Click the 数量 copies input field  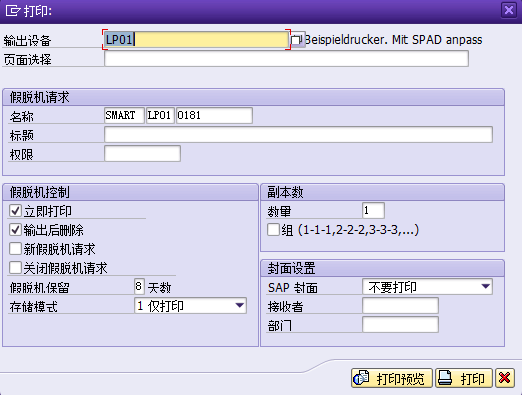tap(373, 211)
